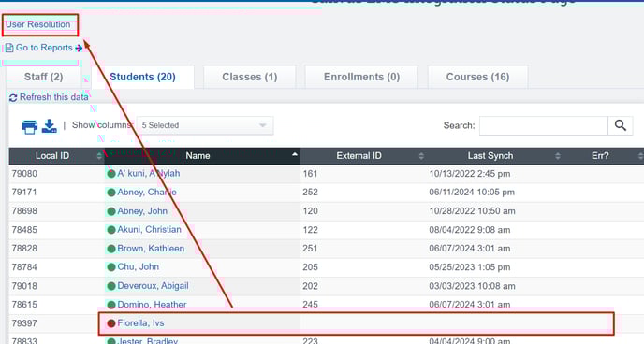Click the arrow icon beside Go to Reports

pyautogui.click(x=79, y=48)
